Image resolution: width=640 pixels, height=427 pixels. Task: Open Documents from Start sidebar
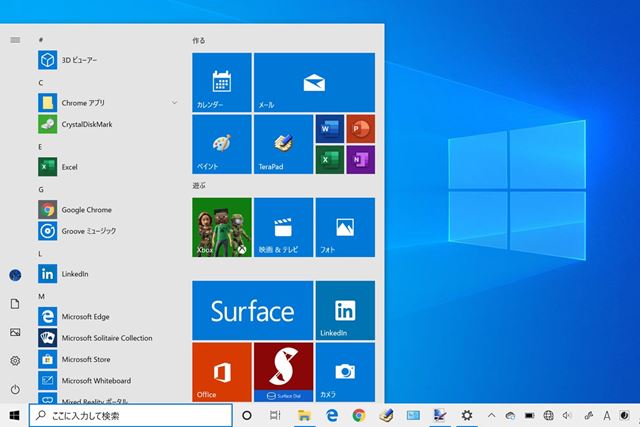point(15,304)
